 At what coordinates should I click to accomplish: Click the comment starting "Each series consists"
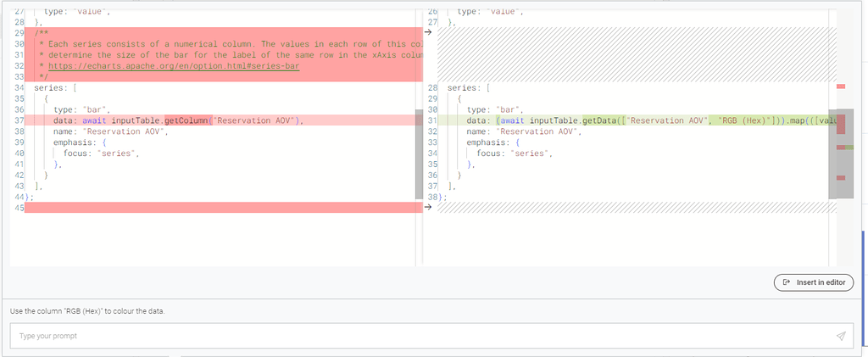(x=230, y=44)
